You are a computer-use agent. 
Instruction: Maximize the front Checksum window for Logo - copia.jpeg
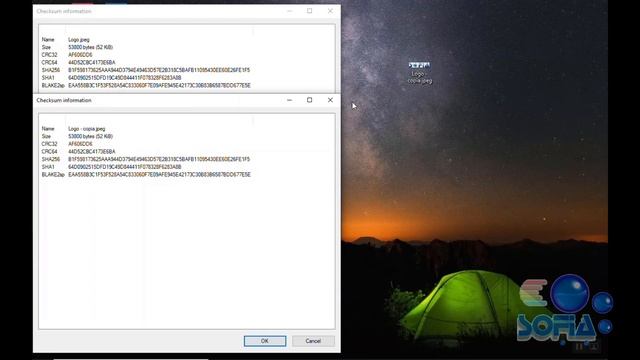tap(309, 100)
